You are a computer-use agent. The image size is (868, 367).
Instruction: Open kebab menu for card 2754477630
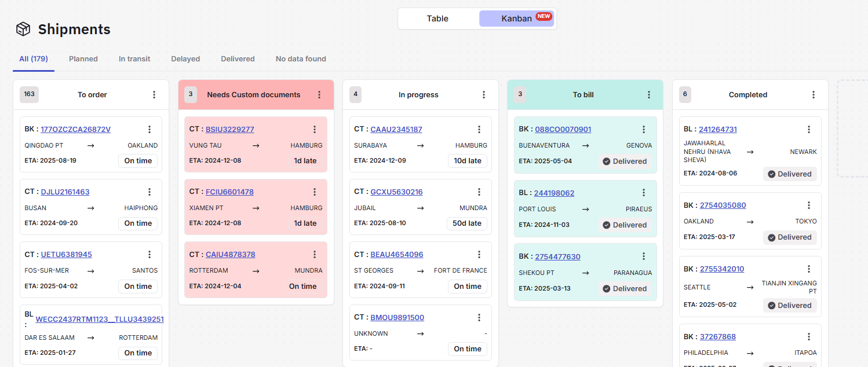pyautogui.click(x=644, y=256)
